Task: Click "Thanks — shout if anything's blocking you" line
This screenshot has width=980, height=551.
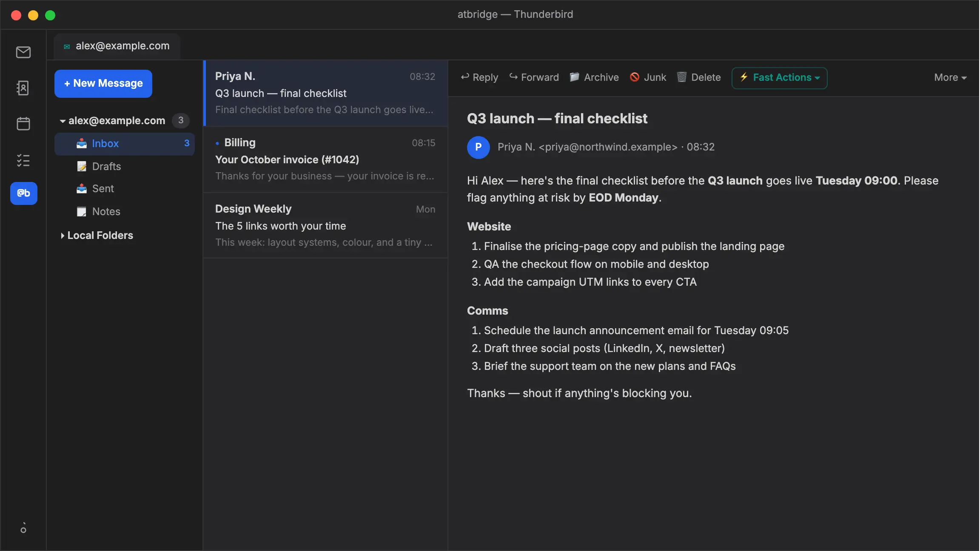Action: pos(579,393)
